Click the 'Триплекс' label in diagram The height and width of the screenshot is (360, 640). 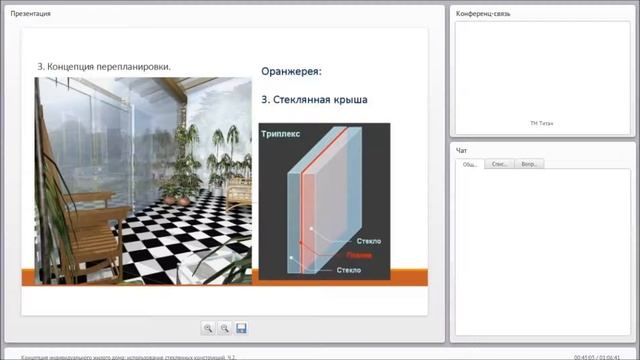280,134
